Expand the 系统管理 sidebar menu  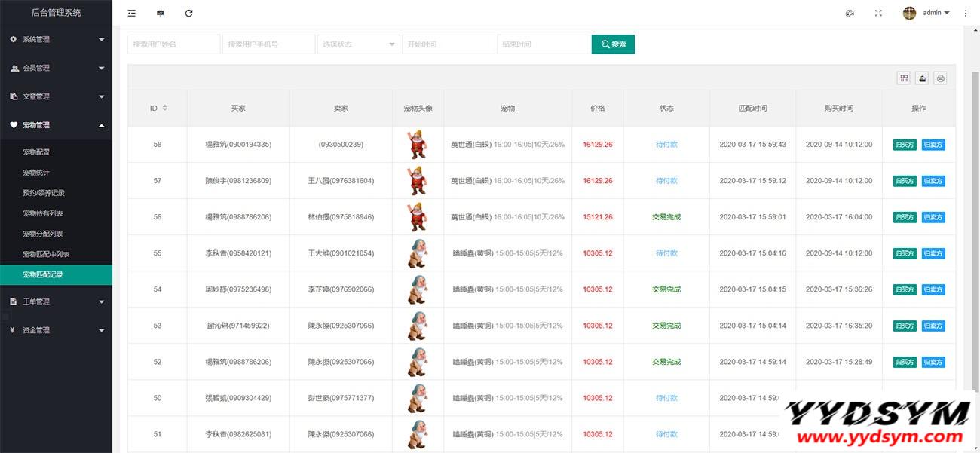56,39
